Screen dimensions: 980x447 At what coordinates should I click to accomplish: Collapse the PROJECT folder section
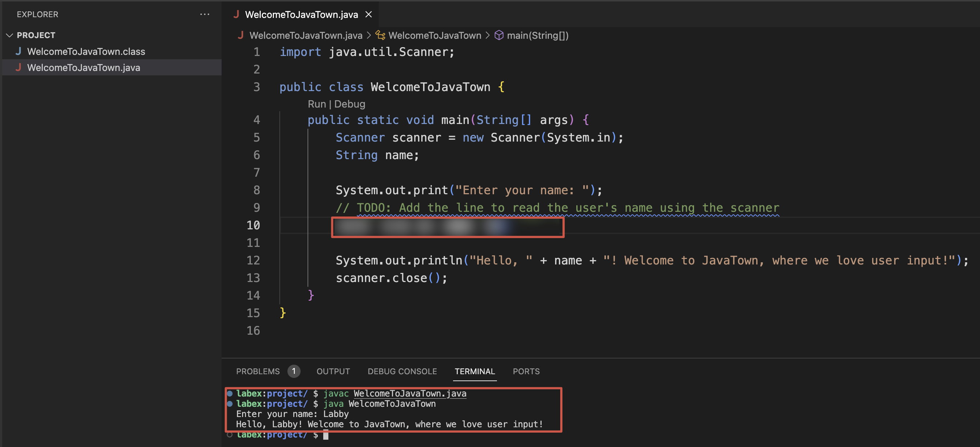point(10,35)
